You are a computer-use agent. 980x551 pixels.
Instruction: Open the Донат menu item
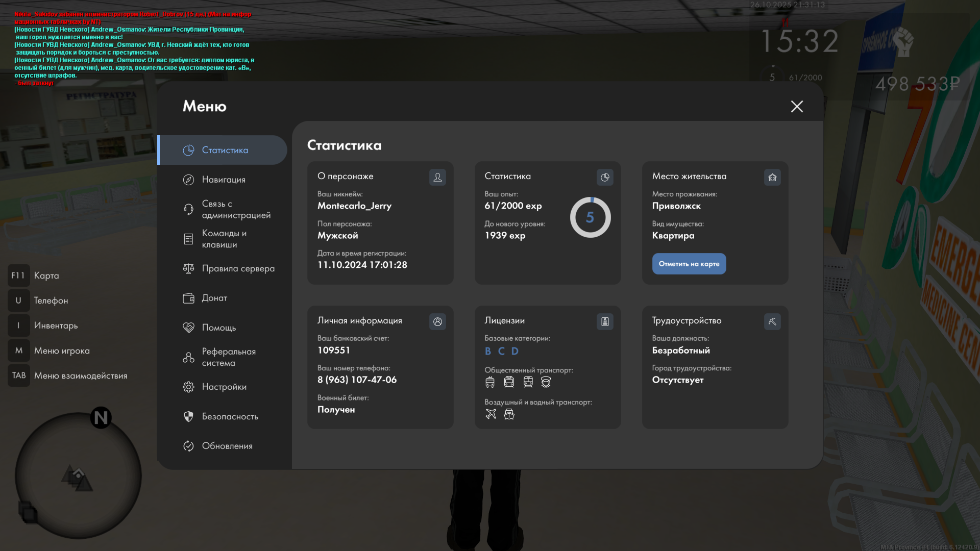point(214,298)
